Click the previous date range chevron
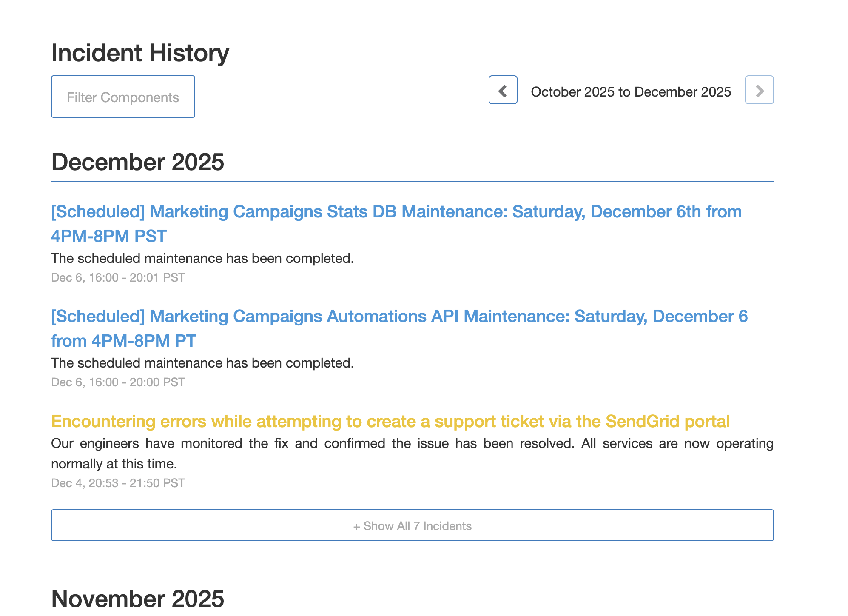848x616 pixels. 503,90
